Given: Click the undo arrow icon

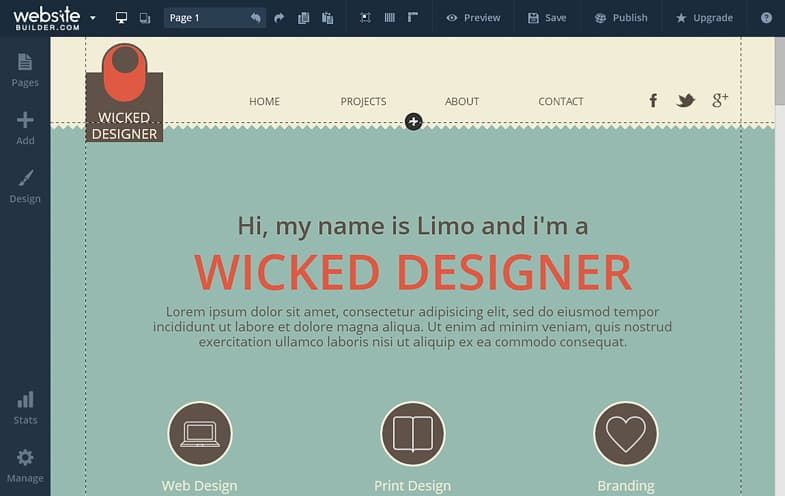Looking at the screenshot, I should point(256,18).
